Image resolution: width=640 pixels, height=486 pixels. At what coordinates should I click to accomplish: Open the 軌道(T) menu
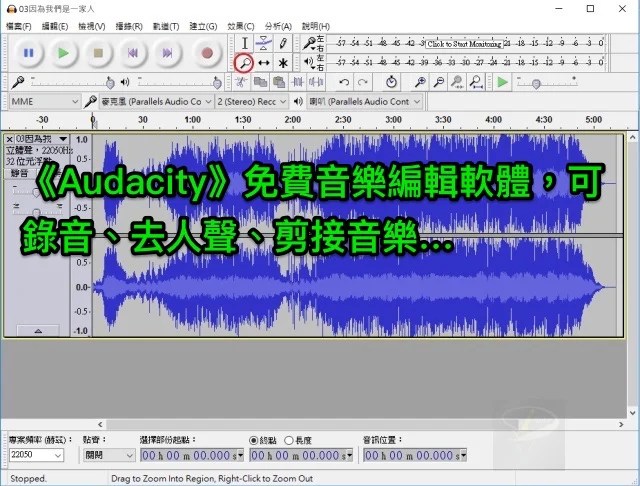(166, 27)
